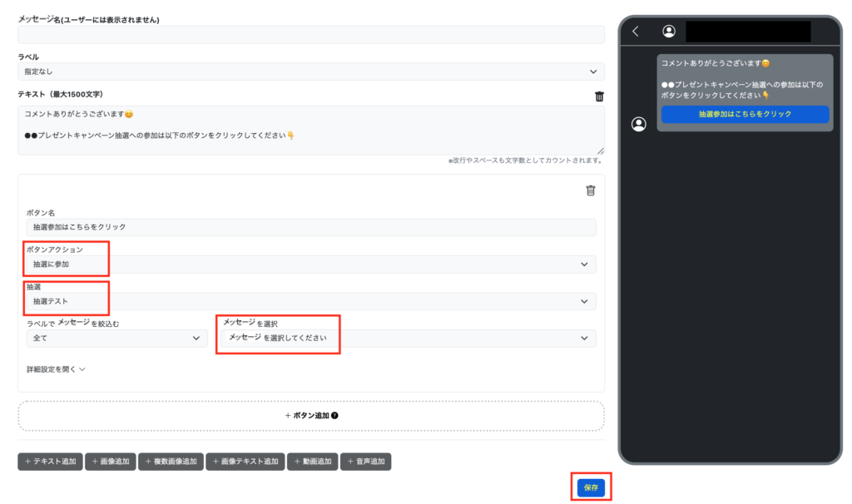Click the ボタン名 input field
Viewport: 852px width, 504px height.
(310, 227)
